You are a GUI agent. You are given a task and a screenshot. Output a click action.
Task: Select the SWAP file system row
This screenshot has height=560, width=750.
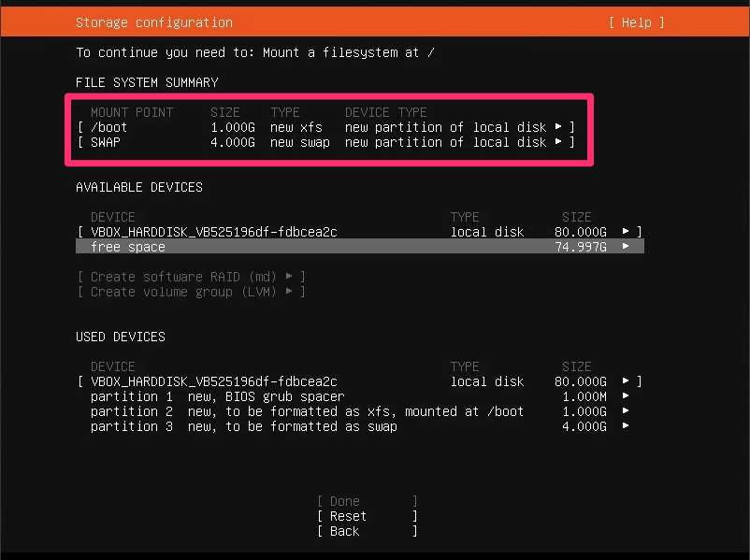pyautogui.click(x=326, y=142)
